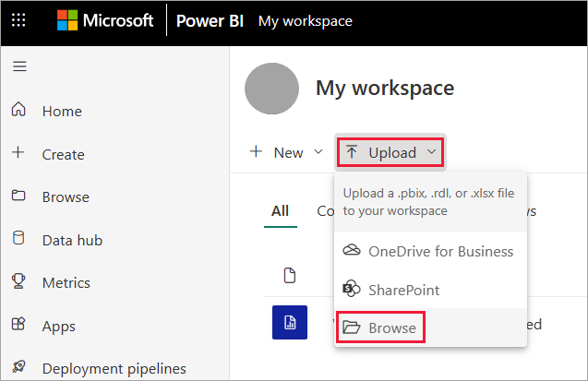This screenshot has height=381, width=588.
Task: Click the Home house icon
Action: pyautogui.click(x=18, y=110)
